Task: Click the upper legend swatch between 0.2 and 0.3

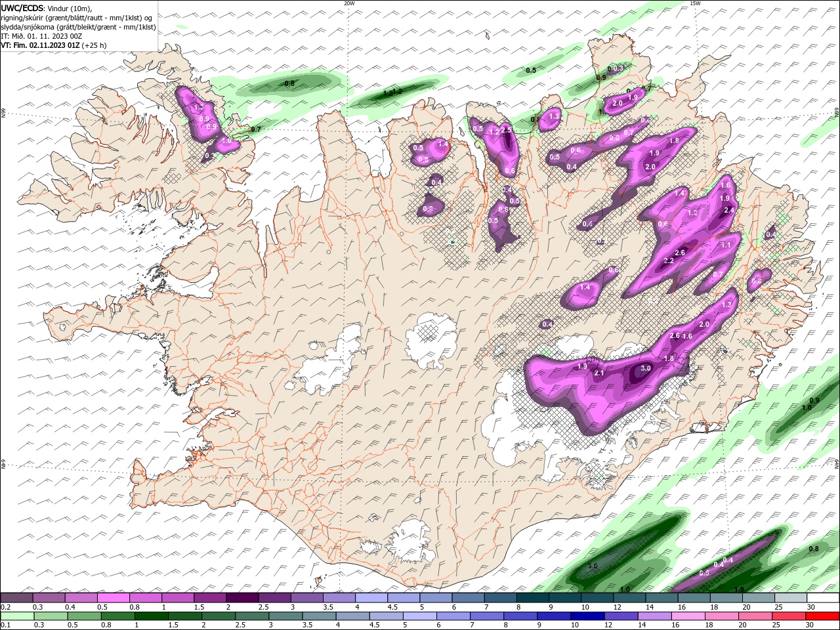Action: point(17,598)
